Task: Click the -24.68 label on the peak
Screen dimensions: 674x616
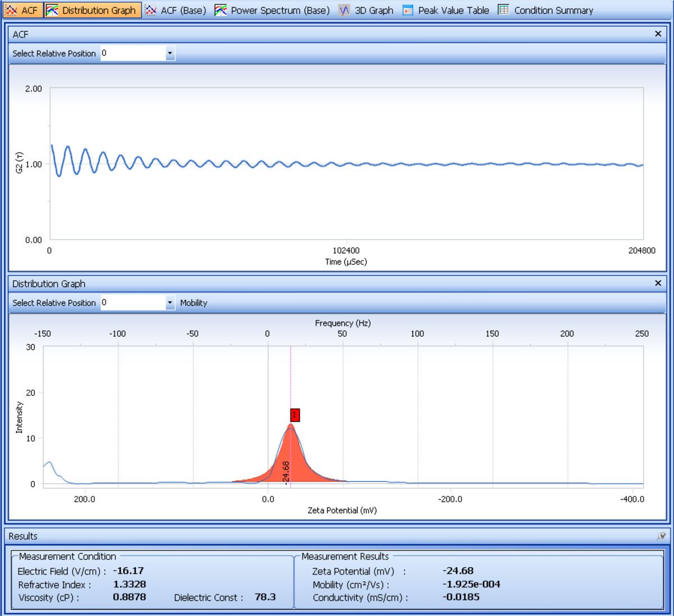Action: coord(286,473)
